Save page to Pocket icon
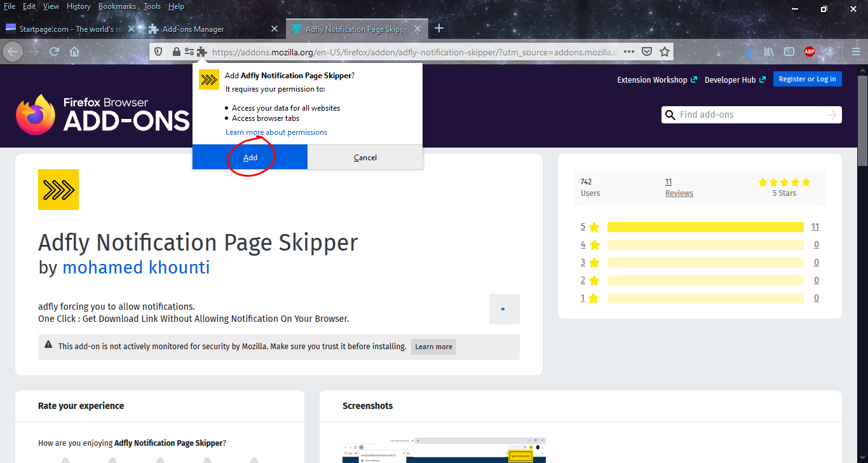Screen dimensions: 868x463 tap(647, 52)
